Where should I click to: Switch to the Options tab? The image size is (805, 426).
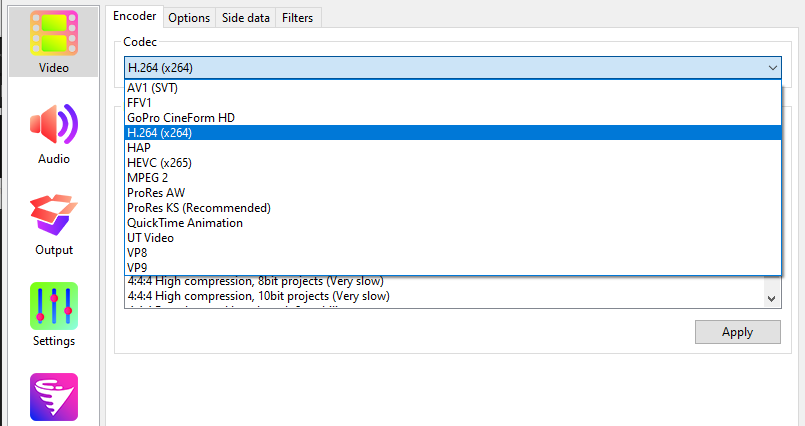click(x=189, y=18)
